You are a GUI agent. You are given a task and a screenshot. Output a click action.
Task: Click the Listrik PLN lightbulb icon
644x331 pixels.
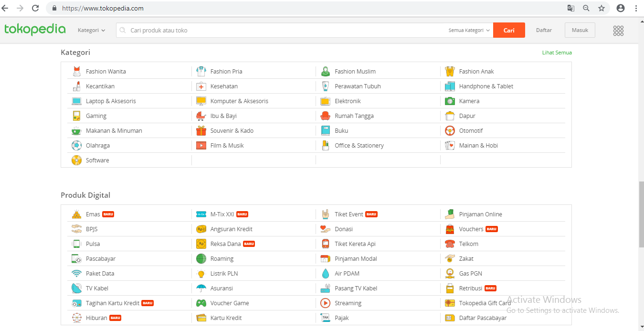click(x=201, y=274)
